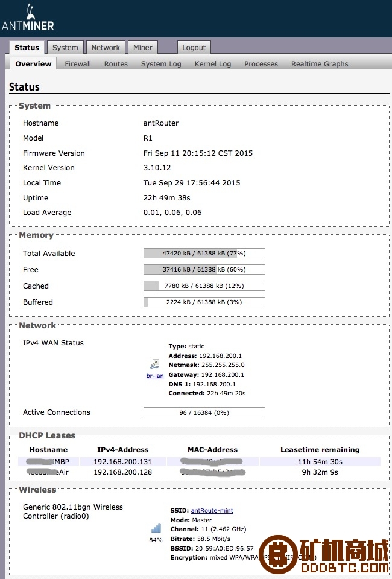Click local time Tue Sep 29 17:56:44
The height and width of the screenshot is (579, 392).
tap(192, 183)
